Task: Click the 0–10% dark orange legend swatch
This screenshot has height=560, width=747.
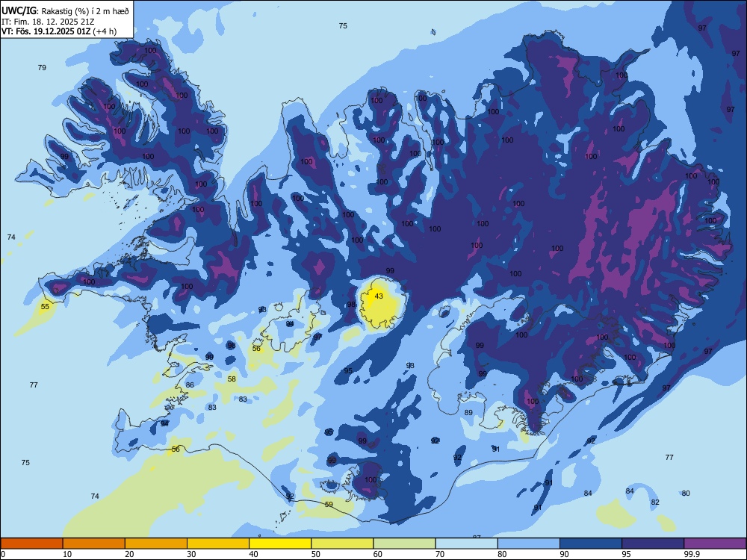Action: pos(32,544)
